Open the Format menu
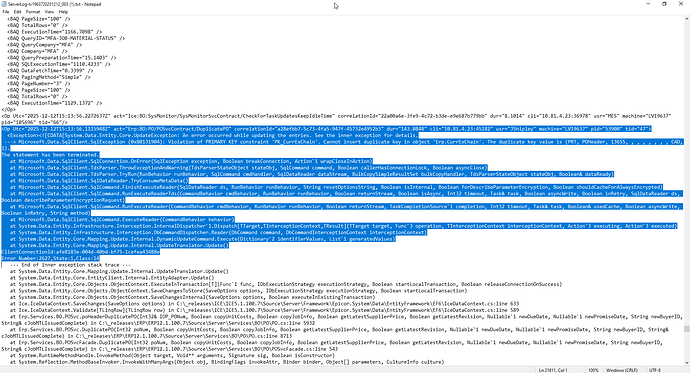Viewport: 690px width, 373px height. click(33, 12)
